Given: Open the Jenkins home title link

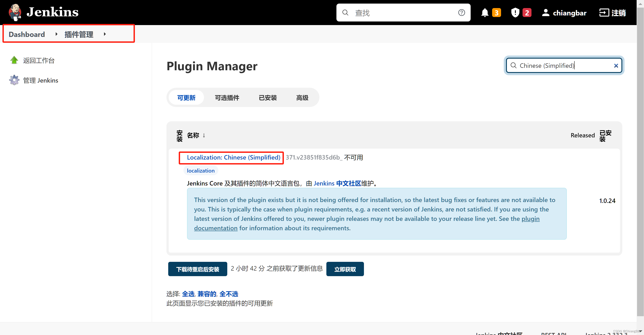Looking at the screenshot, I should pos(52,12).
